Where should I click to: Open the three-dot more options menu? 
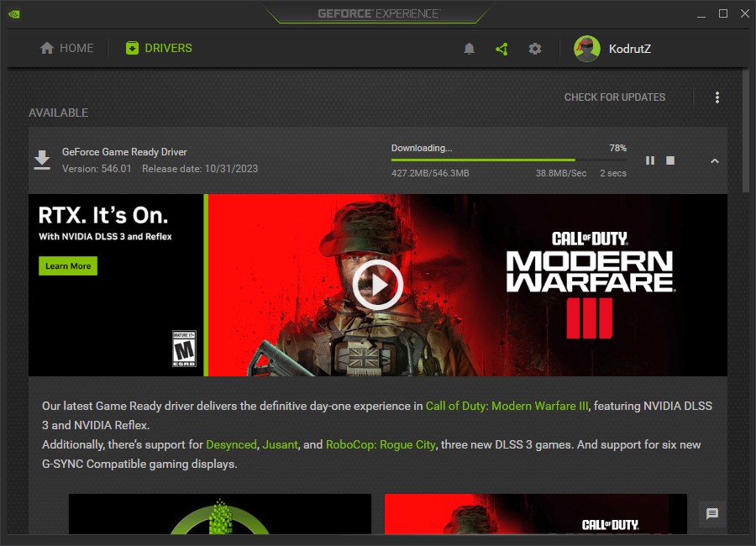pos(717,97)
